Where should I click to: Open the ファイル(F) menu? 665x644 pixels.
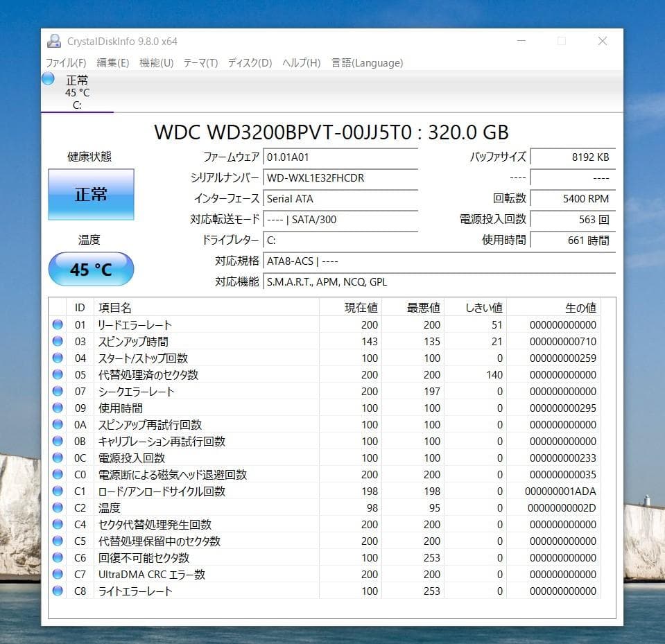[66, 63]
